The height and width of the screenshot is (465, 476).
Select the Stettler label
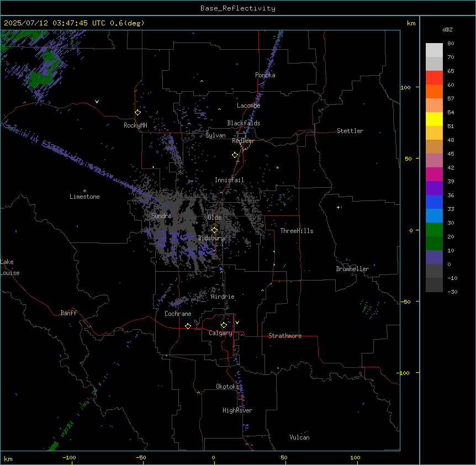click(x=350, y=131)
